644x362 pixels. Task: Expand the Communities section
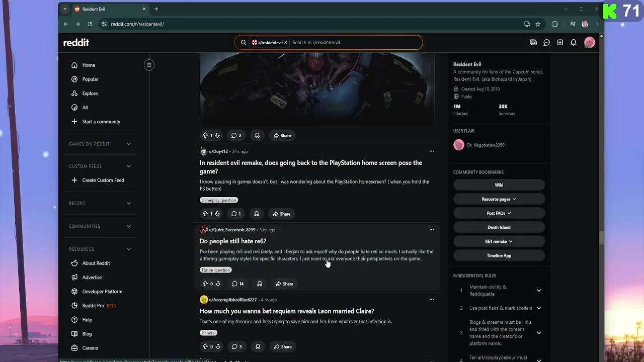click(x=129, y=226)
